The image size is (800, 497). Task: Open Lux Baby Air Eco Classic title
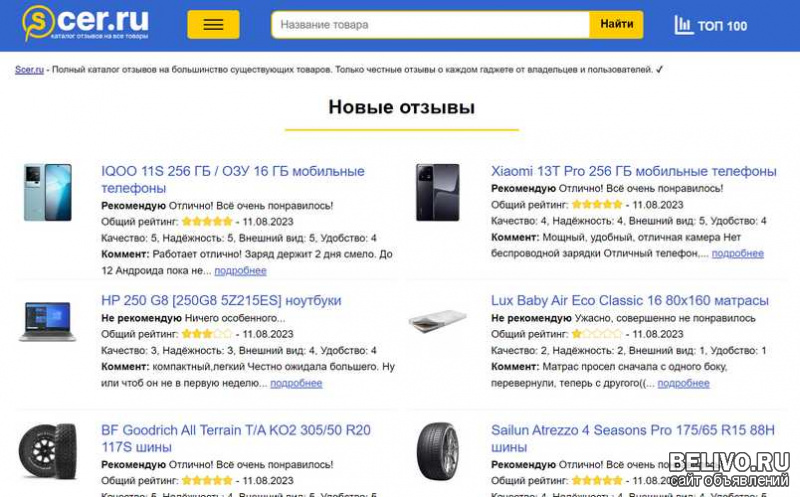point(630,301)
